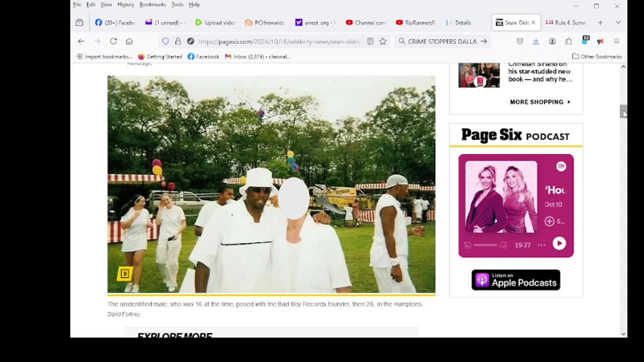The image size is (644, 362).
Task: Save the podcast episode with plus
Action: click(x=549, y=221)
